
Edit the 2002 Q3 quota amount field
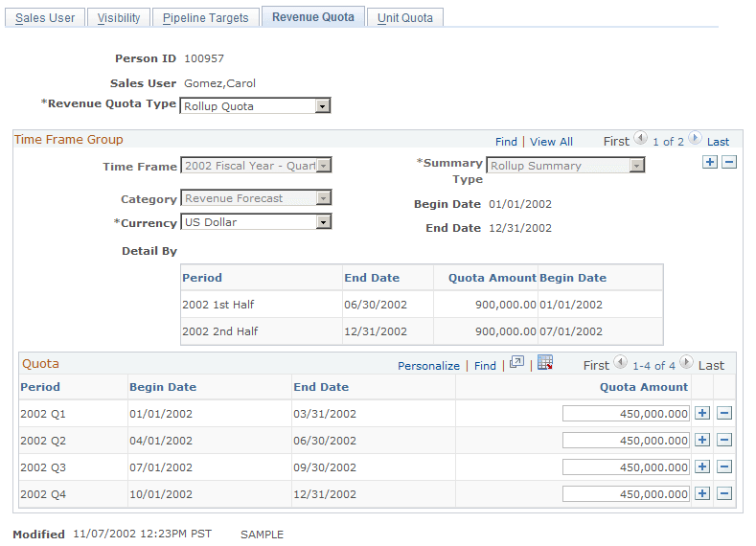(626, 466)
